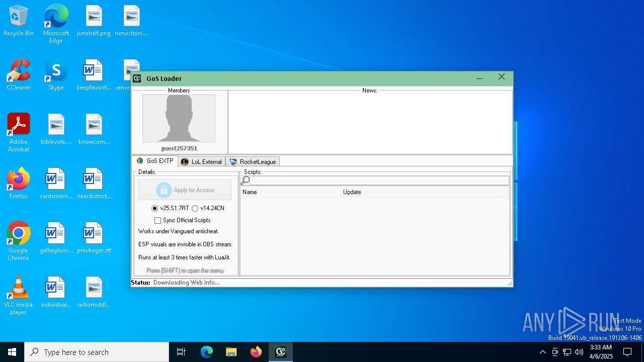The height and width of the screenshot is (362, 644).
Task: Open the Windows Start menu
Action: [x=12, y=352]
